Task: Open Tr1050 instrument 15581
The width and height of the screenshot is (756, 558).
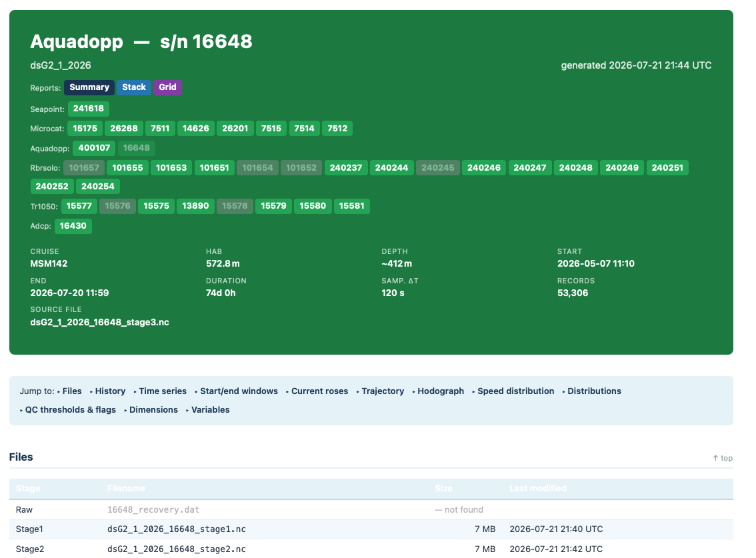Action: (351, 206)
